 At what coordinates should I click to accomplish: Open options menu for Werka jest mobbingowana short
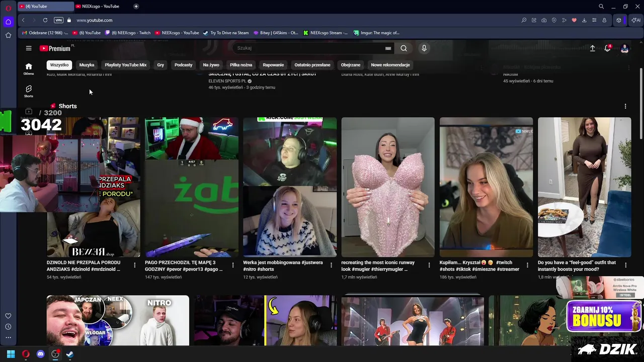(x=331, y=265)
